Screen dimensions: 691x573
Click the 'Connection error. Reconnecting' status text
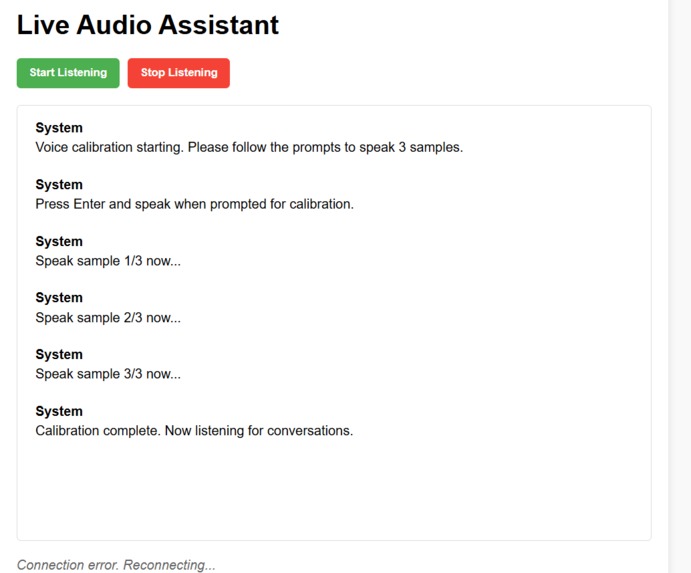116,565
